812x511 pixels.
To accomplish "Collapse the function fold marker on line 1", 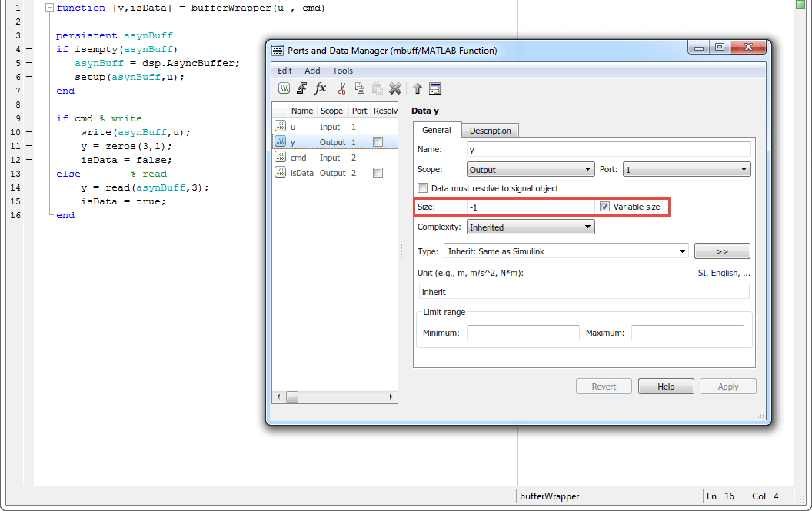I will (x=49, y=8).
